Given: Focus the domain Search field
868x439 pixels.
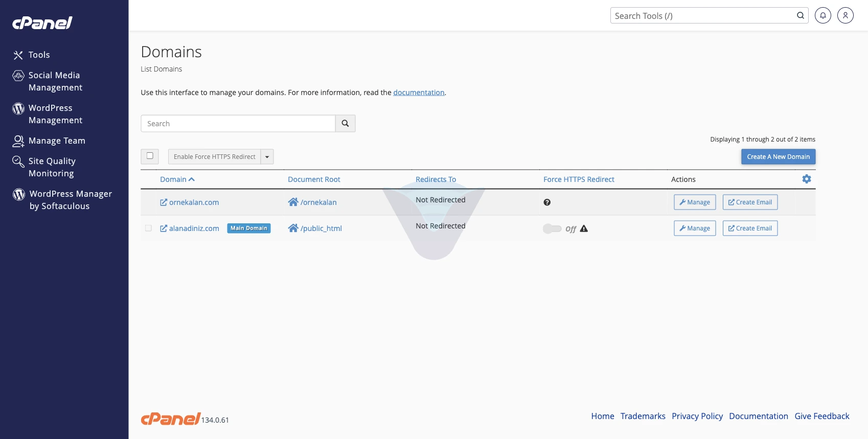Looking at the screenshot, I should (x=238, y=123).
